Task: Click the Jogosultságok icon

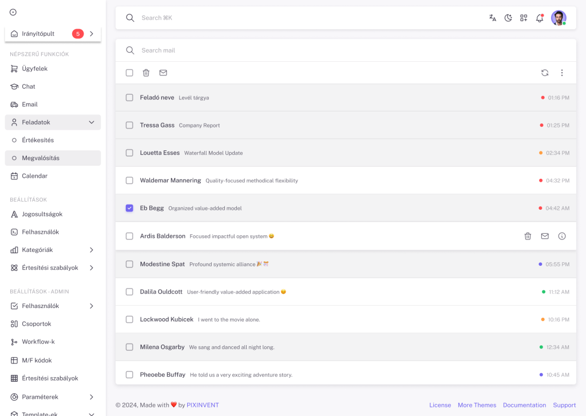Action: coord(14,214)
